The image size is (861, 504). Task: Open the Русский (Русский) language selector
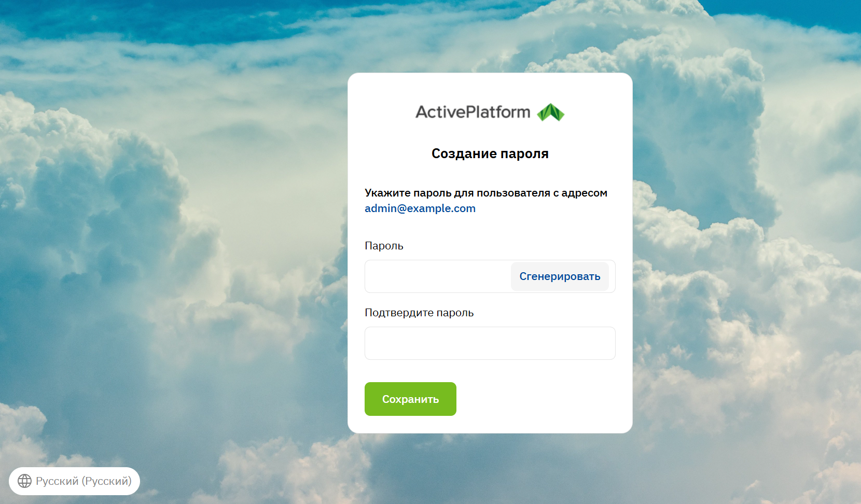pyautogui.click(x=74, y=481)
